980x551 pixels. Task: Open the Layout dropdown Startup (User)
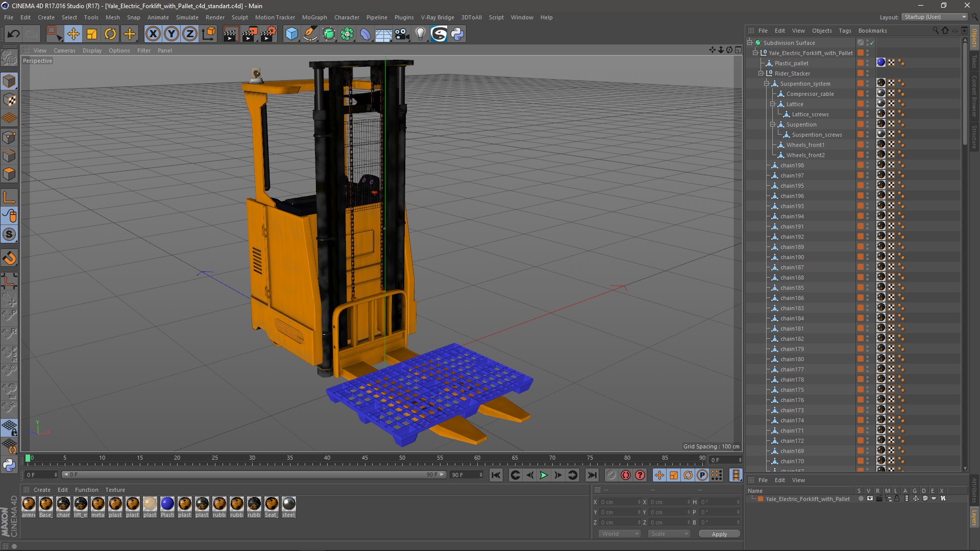pyautogui.click(x=935, y=17)
